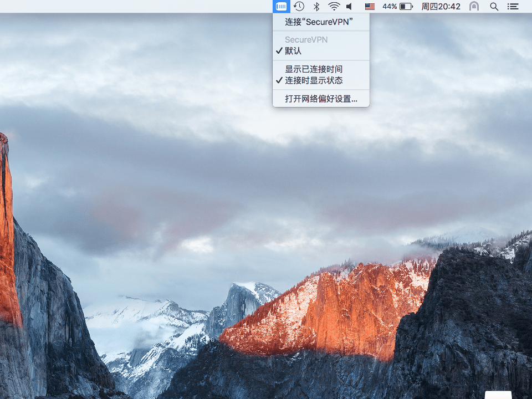Open Spotlight search
Image resolution: width=532 pixels, height=399 pixels.
(494, 6)
